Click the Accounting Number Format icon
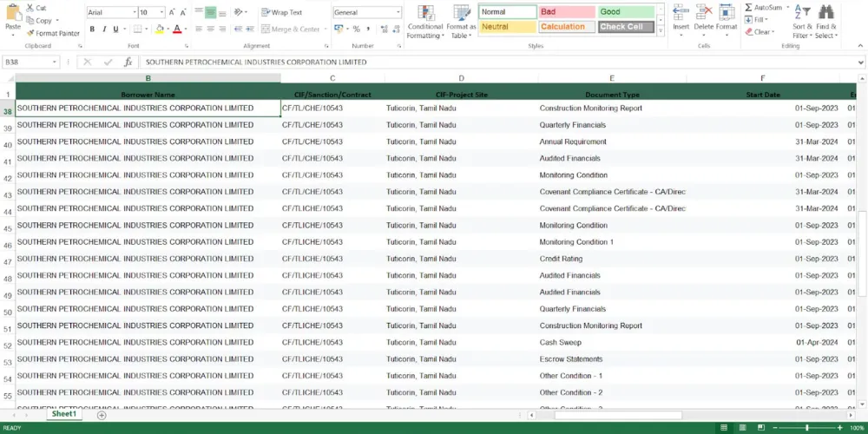The image size is (868, 434). click(339, 29)
